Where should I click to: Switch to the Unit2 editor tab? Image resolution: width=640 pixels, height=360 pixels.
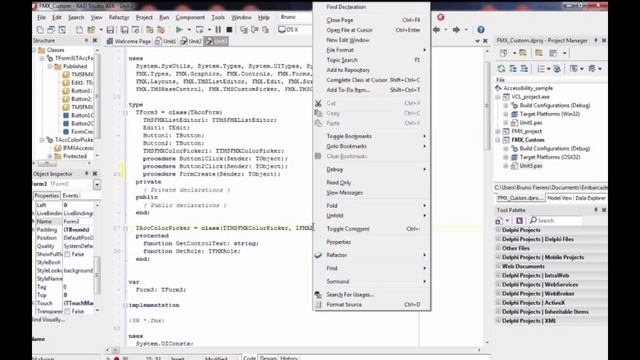pos(191,41)
